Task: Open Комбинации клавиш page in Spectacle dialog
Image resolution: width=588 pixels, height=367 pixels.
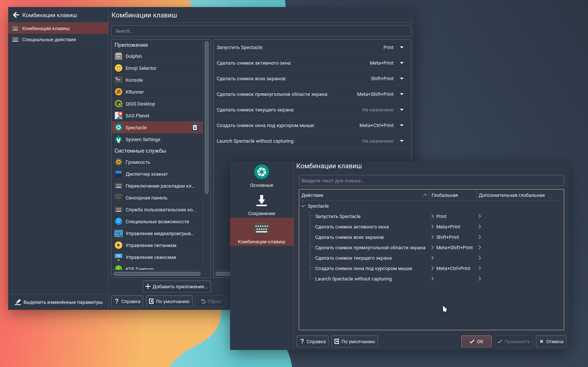Action: click(x=262, y=232)
